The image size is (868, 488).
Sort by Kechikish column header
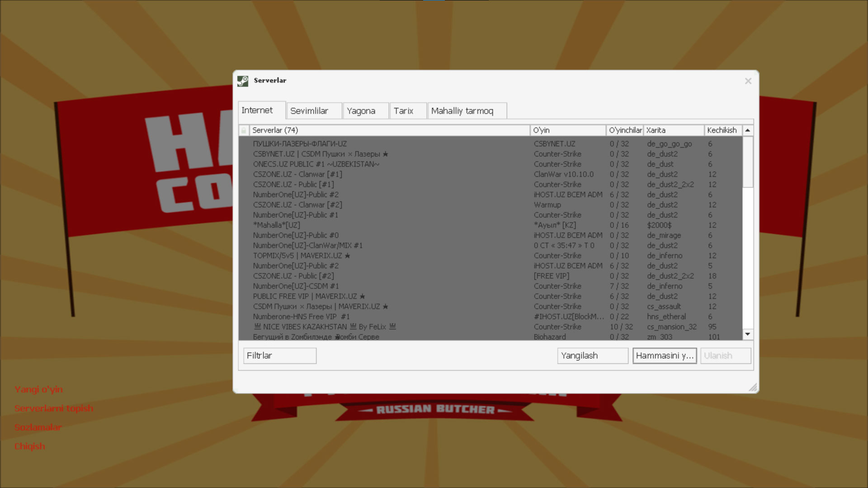723,131
